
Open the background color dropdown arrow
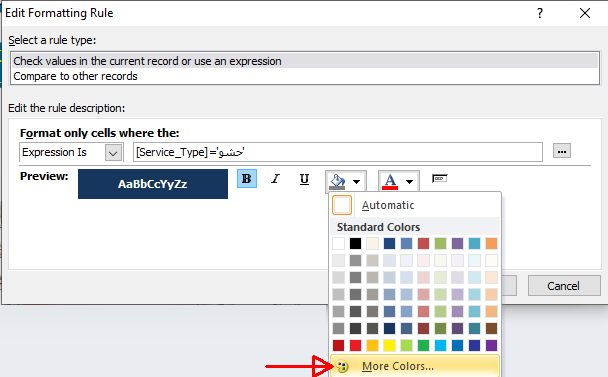(x=357, y=181)
